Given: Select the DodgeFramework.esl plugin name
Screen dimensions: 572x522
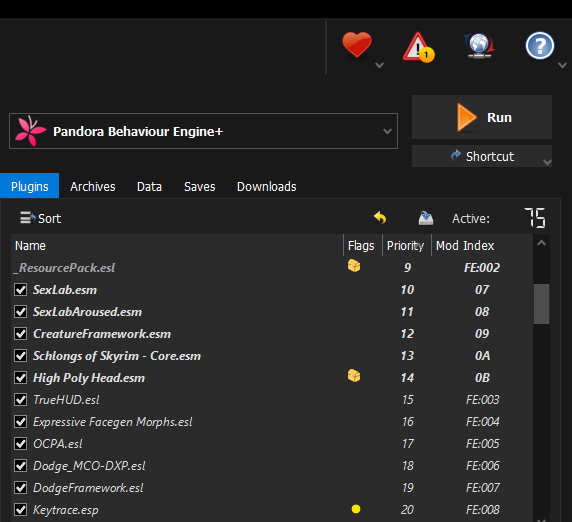Looking at the screenshot, I should coord(88,487).
